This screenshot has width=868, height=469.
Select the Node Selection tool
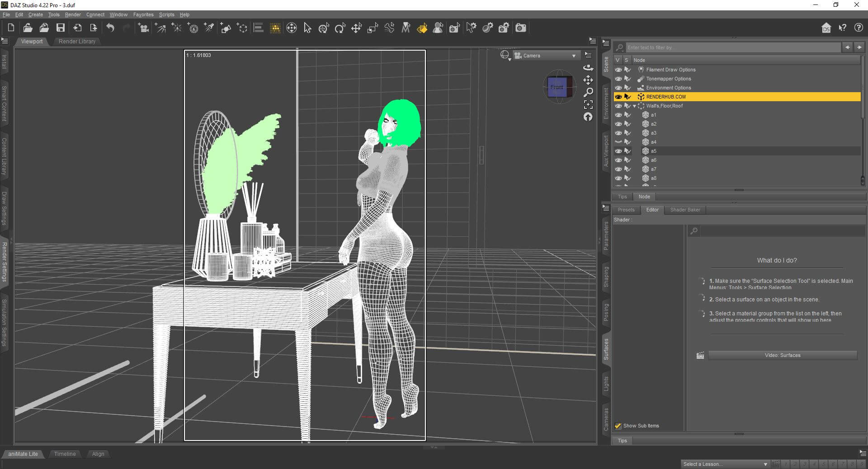(x=307, y=28)
